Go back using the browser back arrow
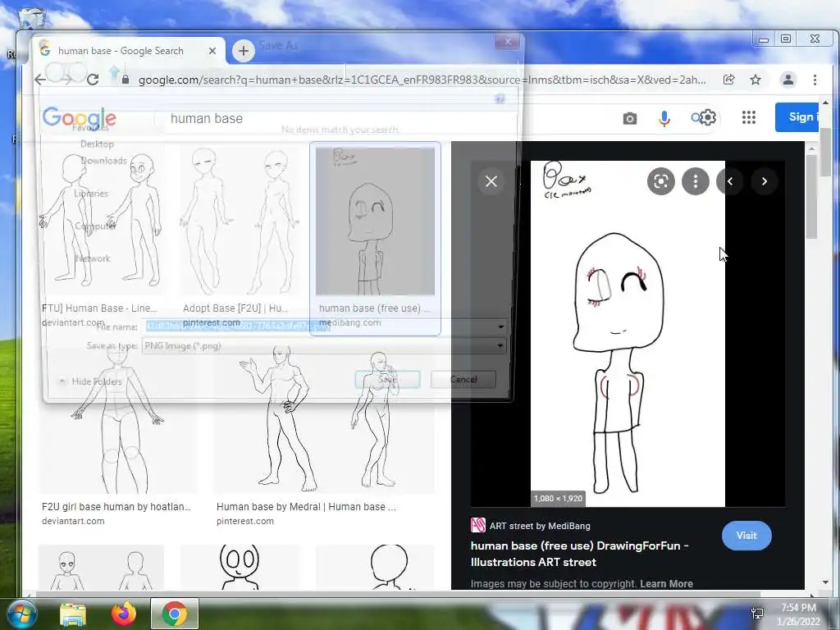This screenshot has height=630, width=840. point(40,80)
